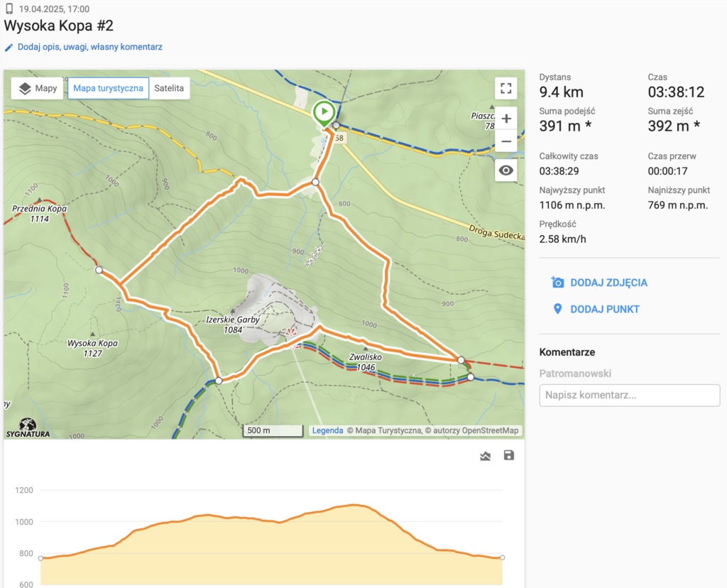Click the green route start marker

tap(324, 113)
